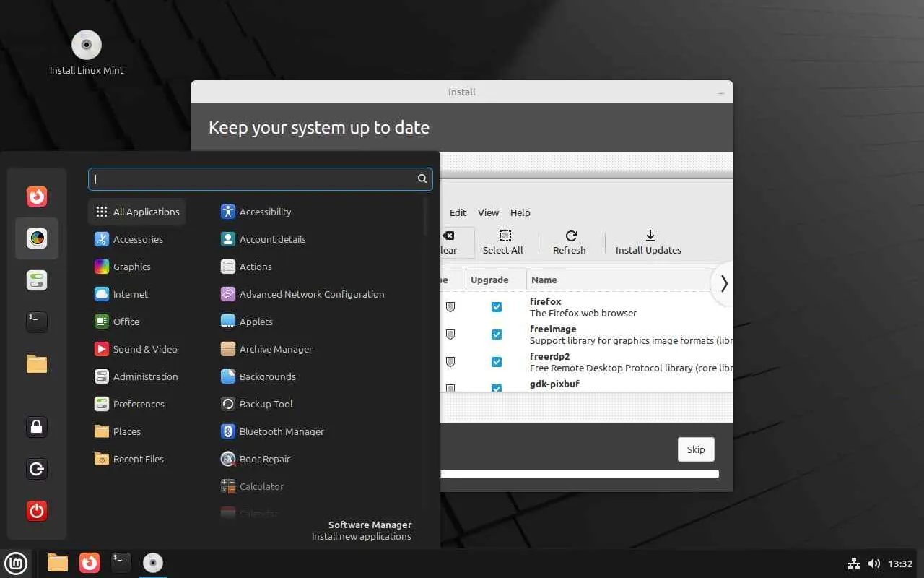Open System Settings from the menu favorites sidebar
This screenshot has height=578, width=924.
37,280
